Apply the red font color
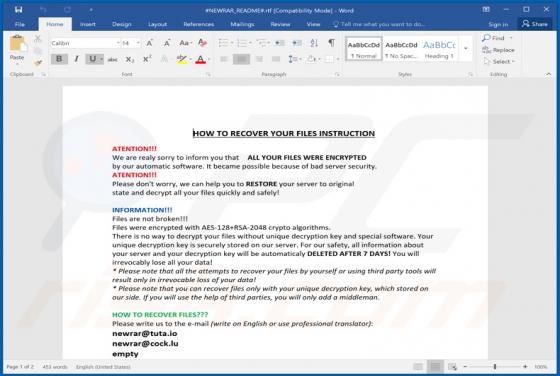The image size is (560, 376). 201,59
